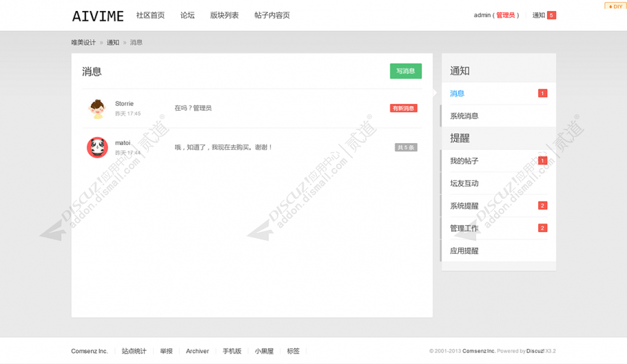Open 标签 footer link

tap(293, 351)
